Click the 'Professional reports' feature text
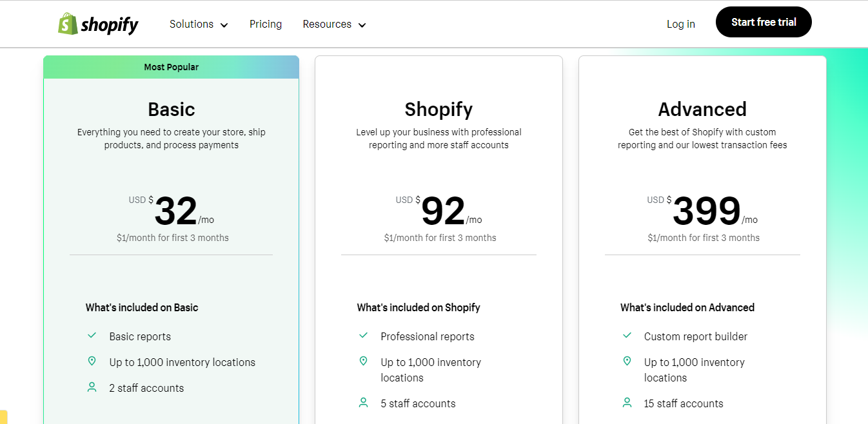The height and width of the screenshot is (424, 868). [x=428, y=336]
